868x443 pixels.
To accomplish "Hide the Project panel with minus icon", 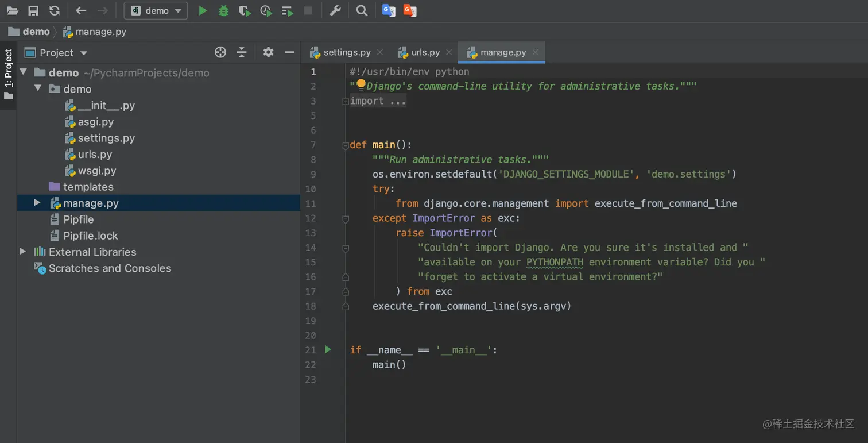I will coord(289,52).
